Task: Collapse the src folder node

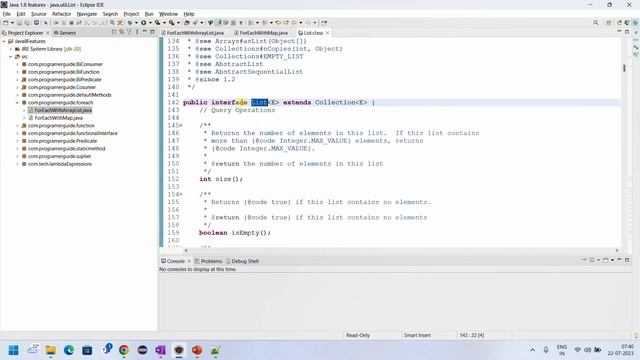Action: [11, 57]
